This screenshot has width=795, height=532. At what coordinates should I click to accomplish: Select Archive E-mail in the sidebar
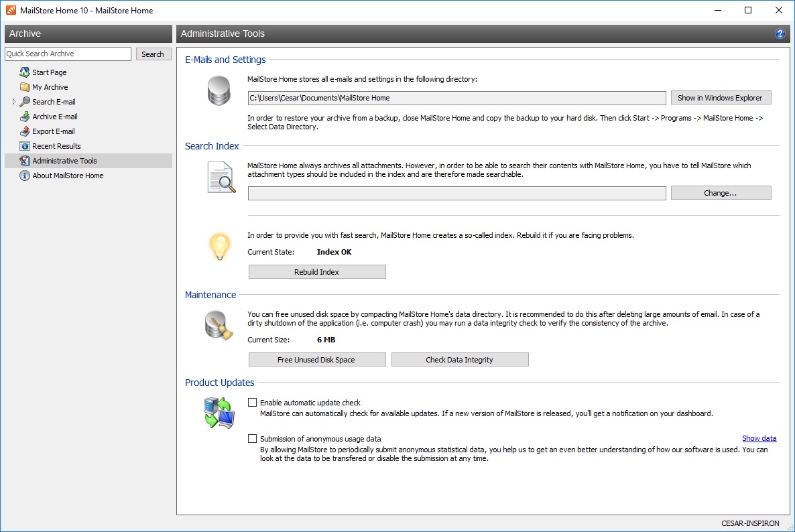tap(56, 116)
